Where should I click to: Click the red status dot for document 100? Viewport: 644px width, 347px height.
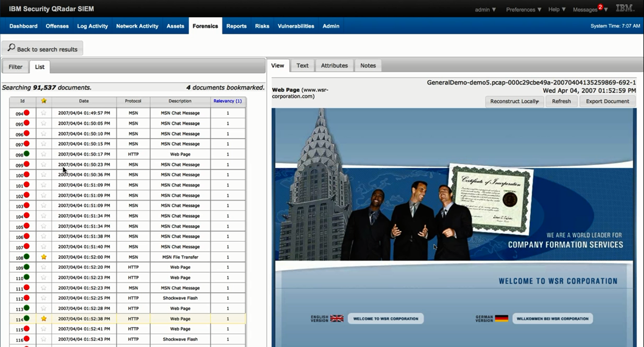pos(27,175)
